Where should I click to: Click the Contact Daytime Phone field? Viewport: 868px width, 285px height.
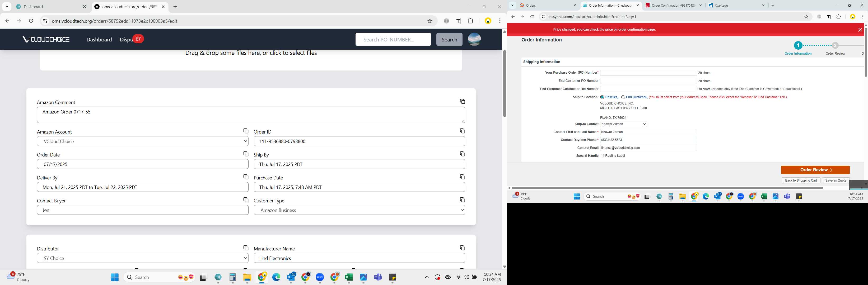click(x=648, y=140)
